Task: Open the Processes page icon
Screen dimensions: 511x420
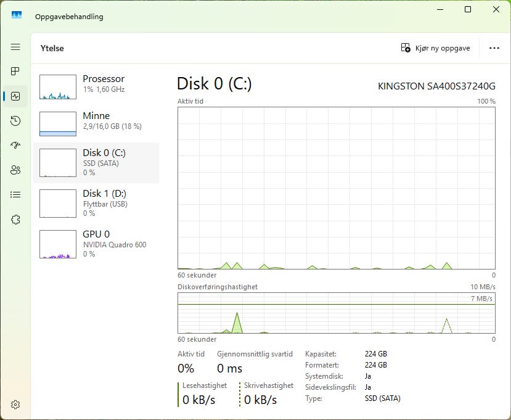Action: 15,71
